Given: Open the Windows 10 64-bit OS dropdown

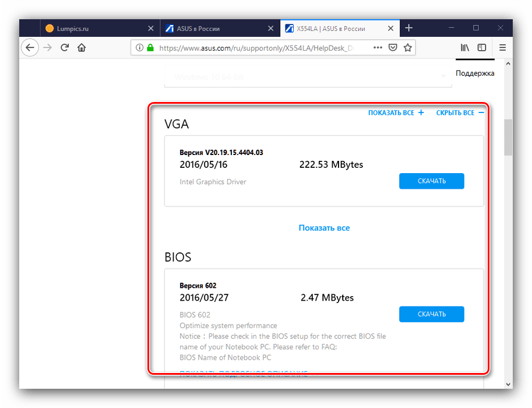Looking at the screenshot, I should [x=308, y=76].
